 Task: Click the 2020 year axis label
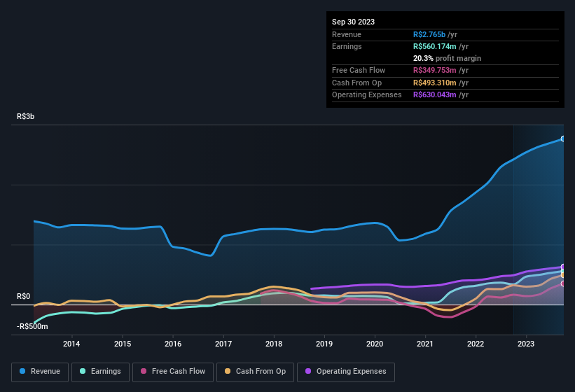click(x=375, y=344)
